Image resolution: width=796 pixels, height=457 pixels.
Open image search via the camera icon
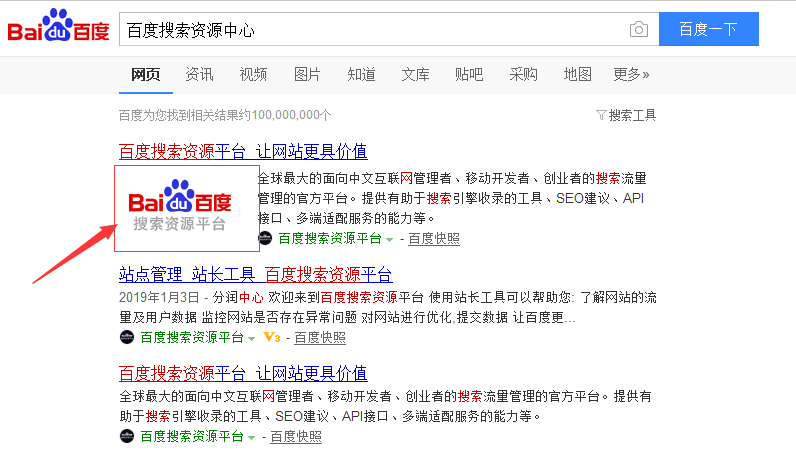638,30
